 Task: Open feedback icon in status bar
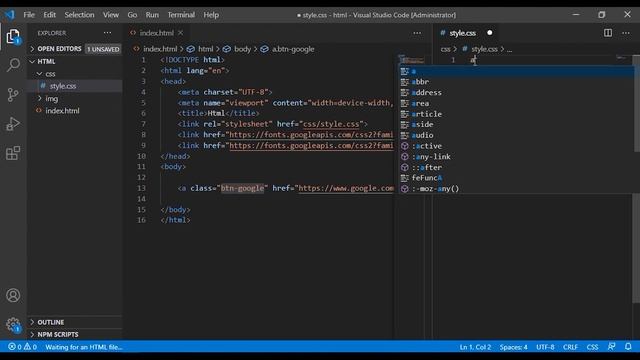point(611,347)
